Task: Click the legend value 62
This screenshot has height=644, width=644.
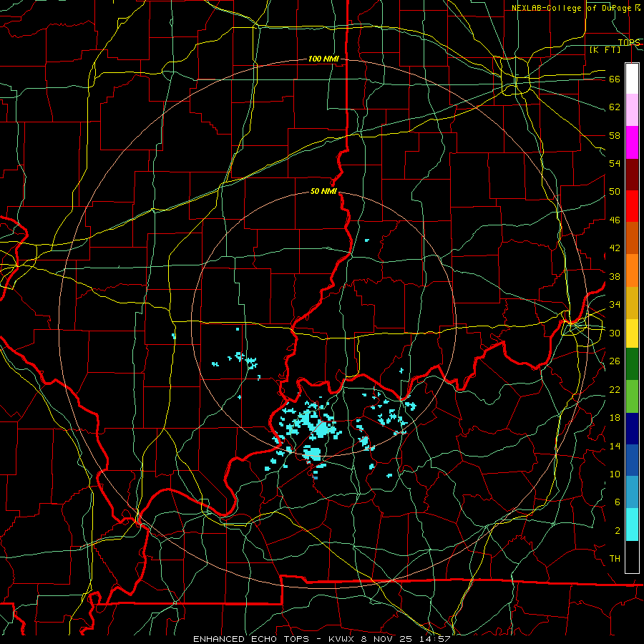Action: [x=615, y=107]
